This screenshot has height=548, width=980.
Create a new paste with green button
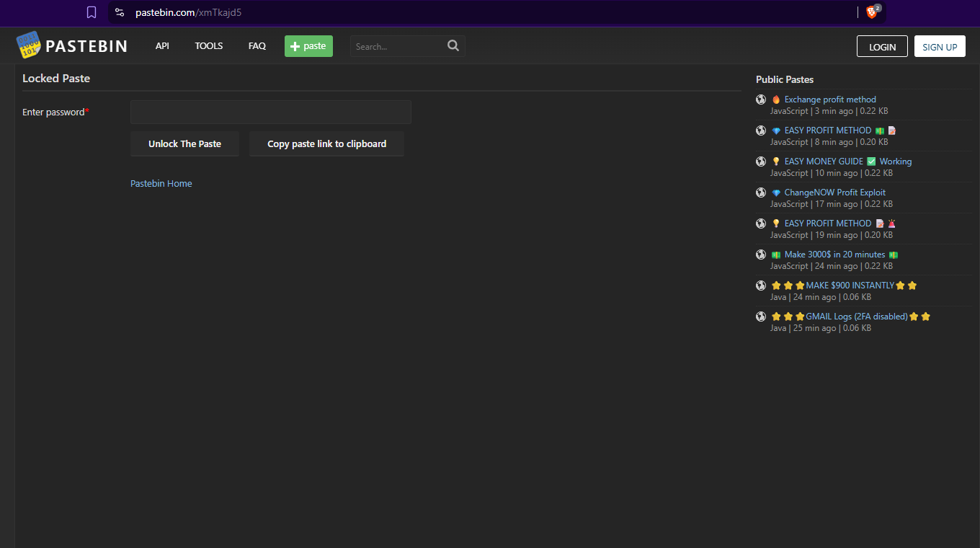308,46
